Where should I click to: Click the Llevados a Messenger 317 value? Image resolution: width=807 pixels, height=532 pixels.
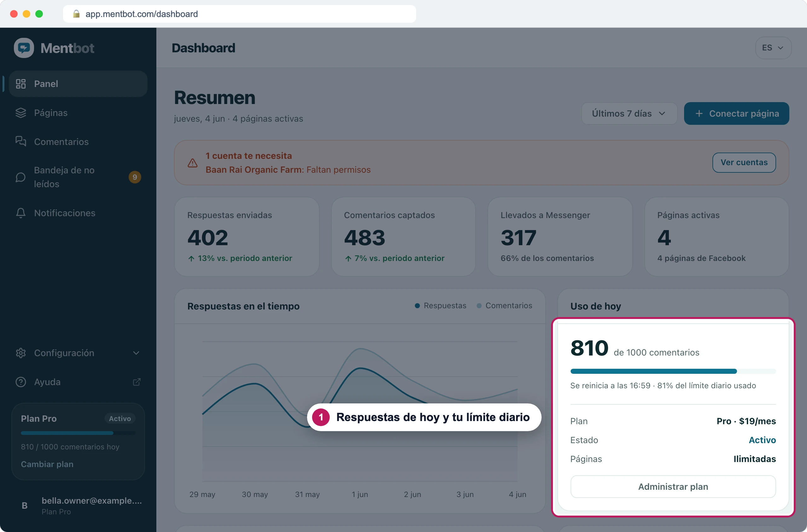coord(519,238)
